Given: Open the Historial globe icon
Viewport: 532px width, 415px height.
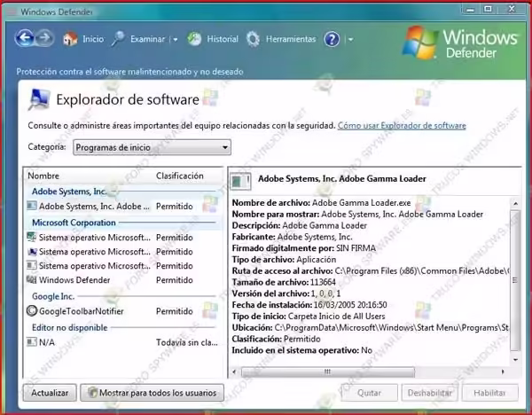Looking at the screenshot, I should (x=194, y=39).
